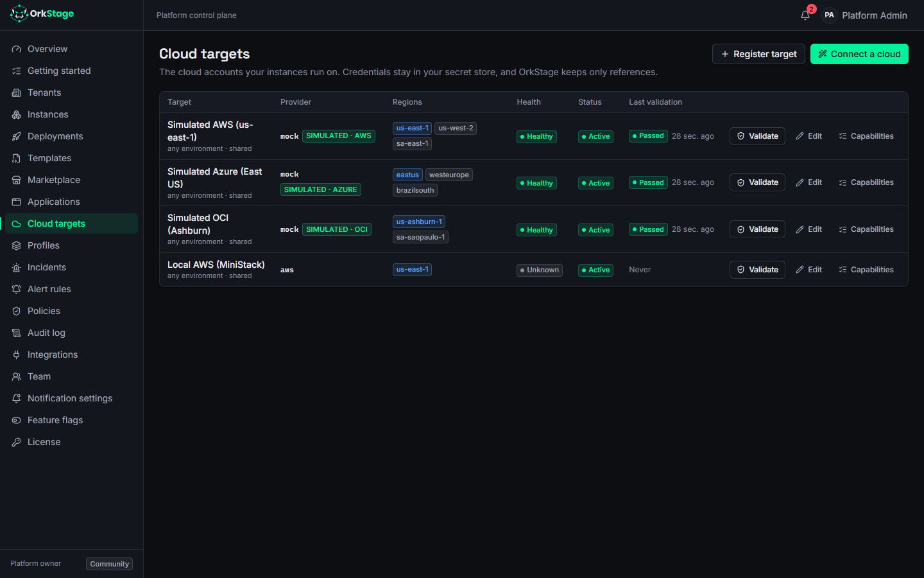Go to Getting started page

tap(71, 71)
